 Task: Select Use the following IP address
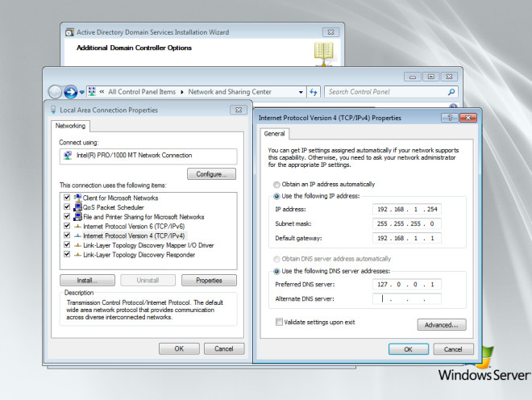coord(276,196)
